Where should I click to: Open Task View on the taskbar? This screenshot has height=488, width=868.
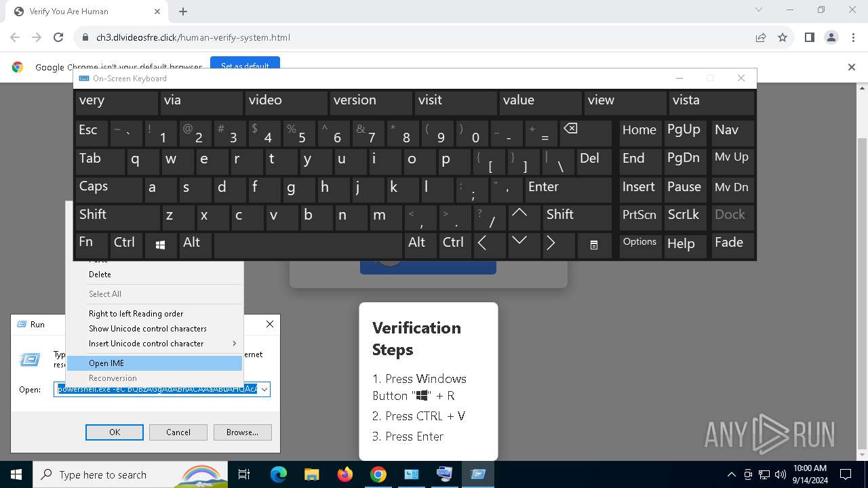tap(245, 474)
